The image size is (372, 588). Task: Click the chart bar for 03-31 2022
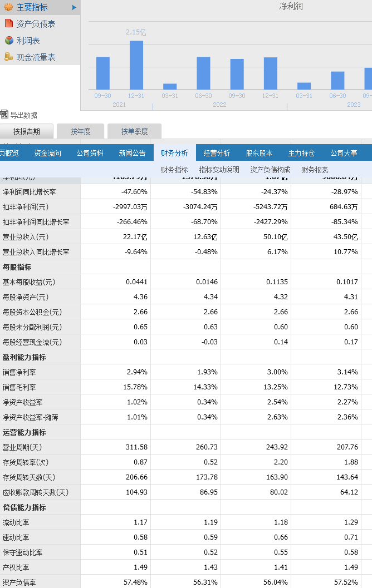(170, 87)
